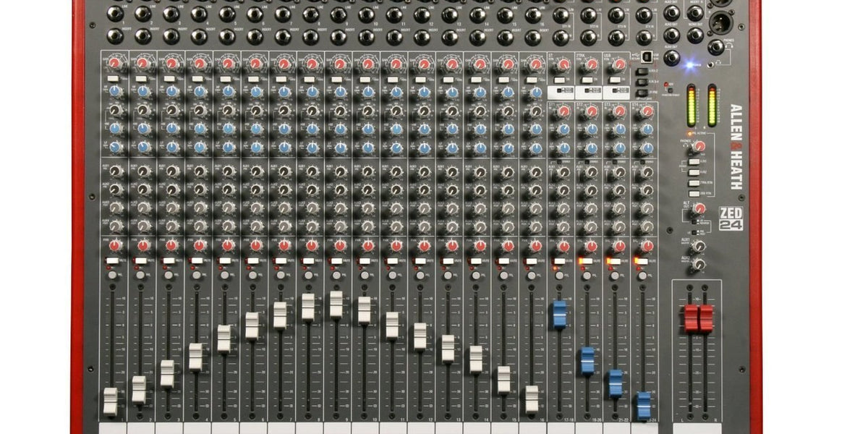The image size is (868, 434).
Task: Toggle mute on stereo channel 19-20
Action: coord(587,260)
